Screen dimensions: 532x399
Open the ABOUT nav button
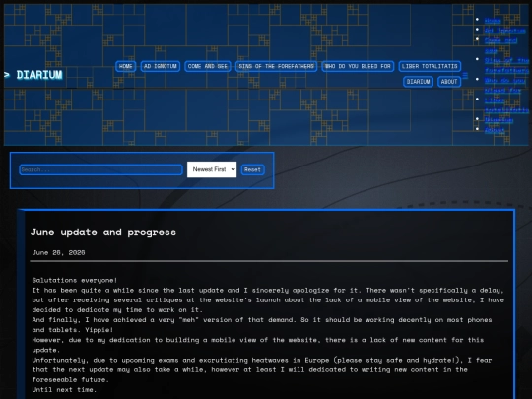pyautogui.click(x=449, y=82)
